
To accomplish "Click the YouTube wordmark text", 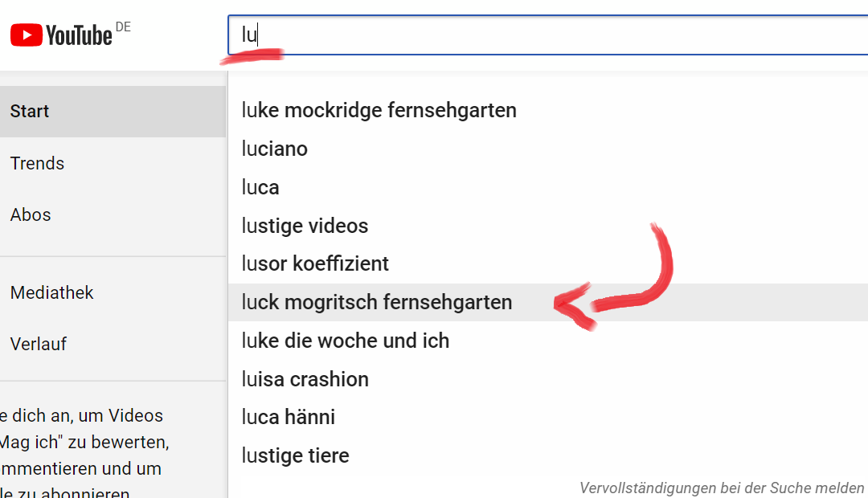I will click(79, 35).
